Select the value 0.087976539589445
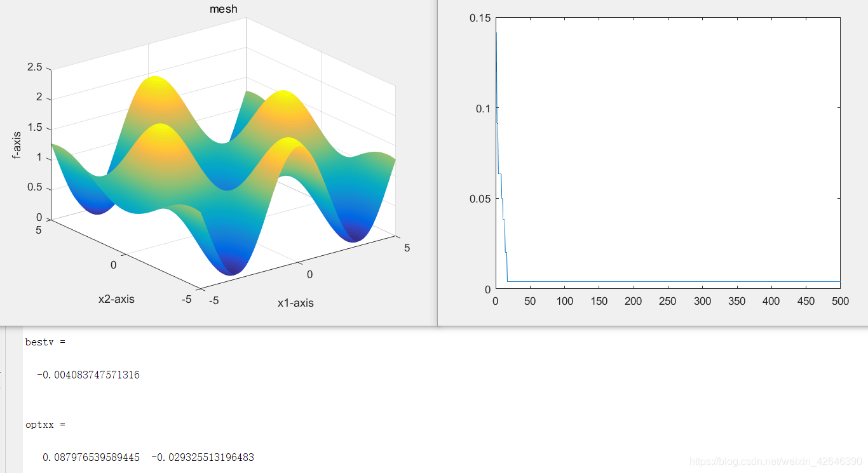The width and height of the screenshot is (868, 473). click(91, 458)
